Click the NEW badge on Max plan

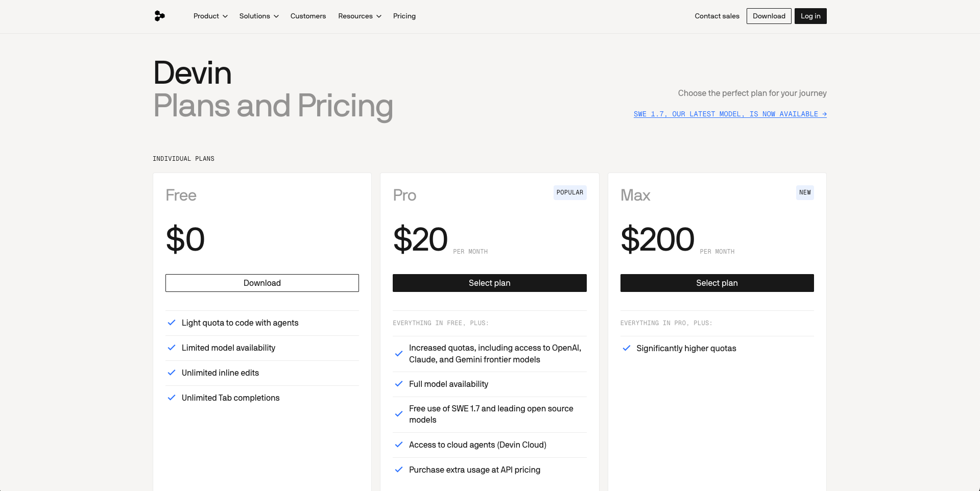[805, 192]
